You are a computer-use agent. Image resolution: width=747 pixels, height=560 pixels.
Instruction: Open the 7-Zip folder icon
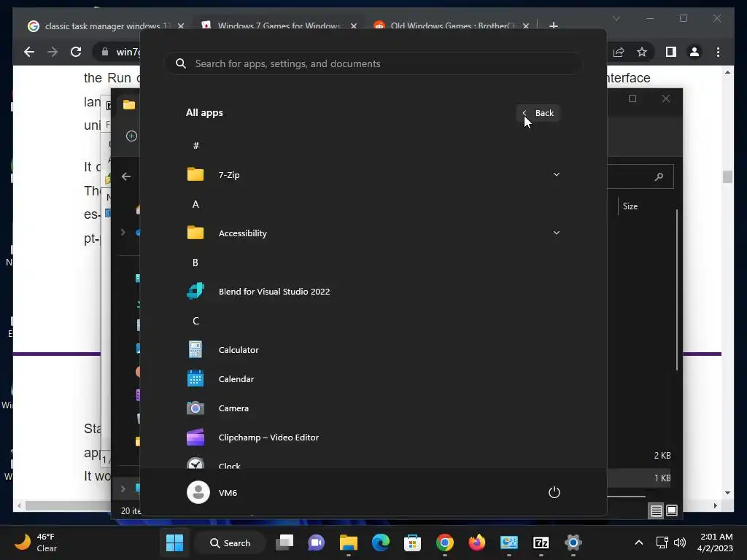tap(196, 175)
